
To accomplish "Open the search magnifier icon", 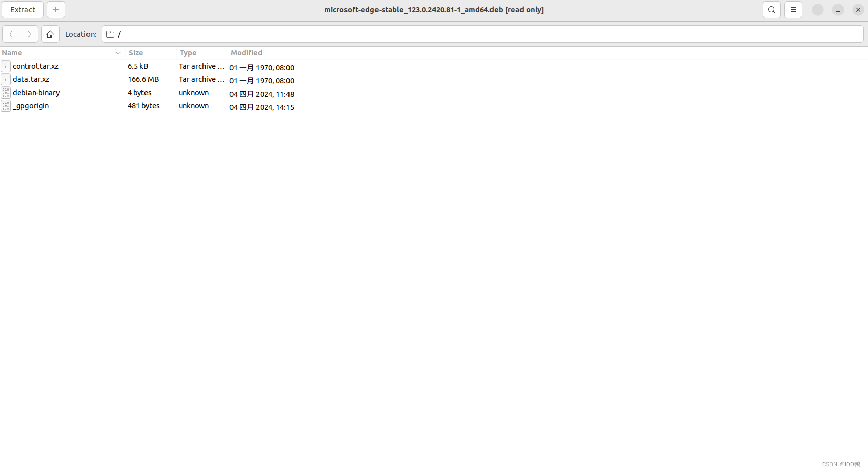I will coord(772,10).
